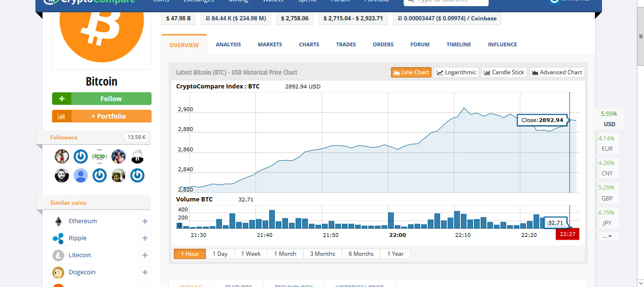Click the Coinbase last trade chip
644x287 pixels.
[447, 18]
